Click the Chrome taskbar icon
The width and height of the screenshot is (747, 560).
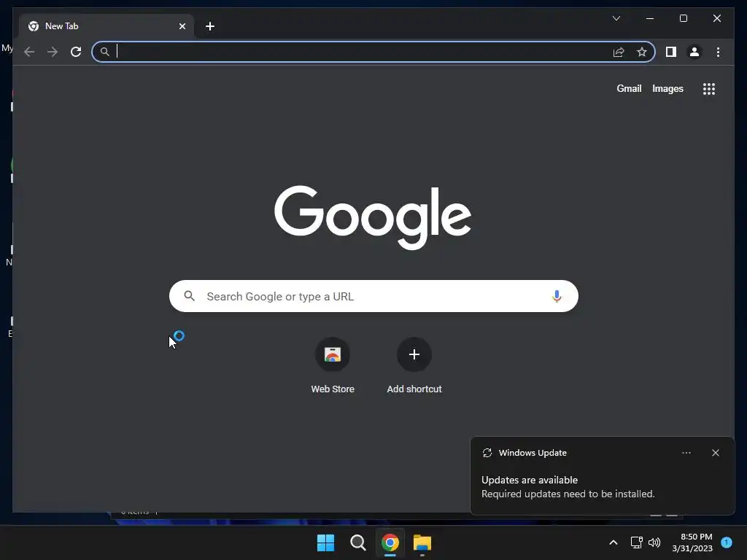point(390,542)
